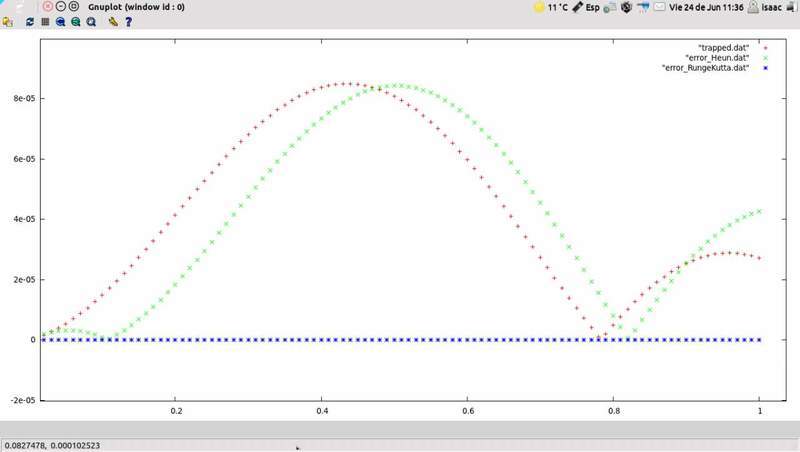Open Gnuplot help with question mark icon
Viewport: 800px width, 452px height.
(x=128, y=21)
